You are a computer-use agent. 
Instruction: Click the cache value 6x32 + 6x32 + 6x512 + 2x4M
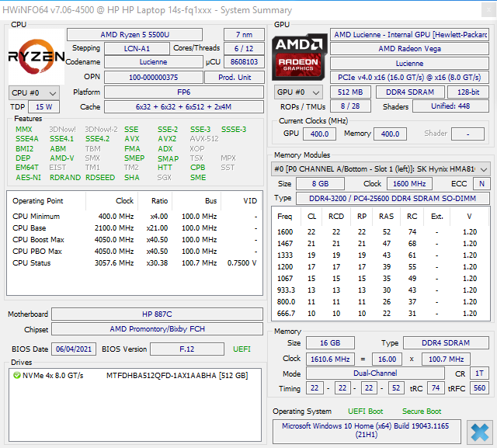(x=184, y=107)
